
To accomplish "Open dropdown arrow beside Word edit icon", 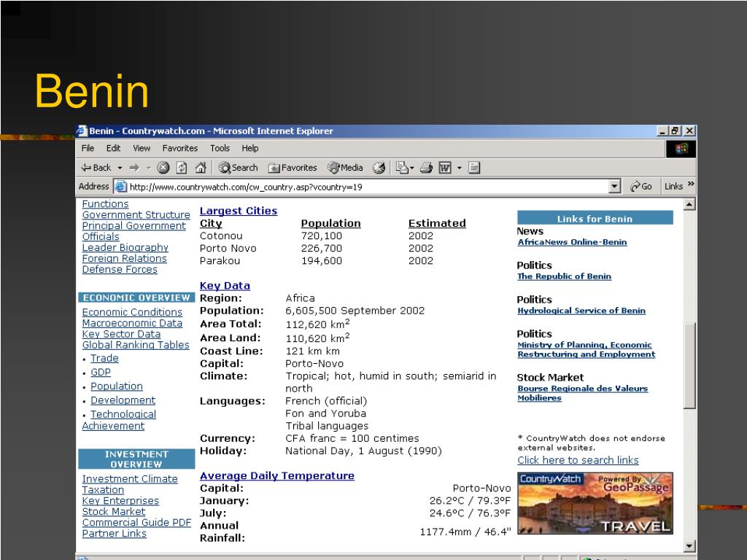I will (x=460, y=168).
